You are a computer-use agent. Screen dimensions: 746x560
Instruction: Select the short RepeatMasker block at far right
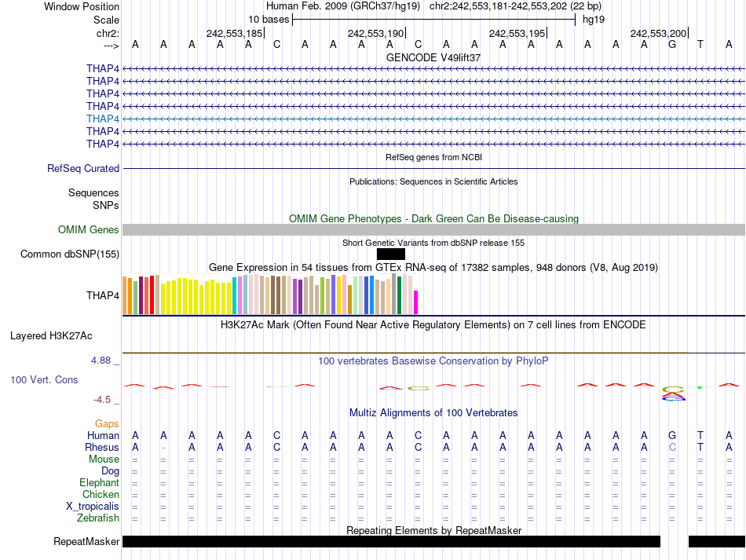tap(716, 542)
